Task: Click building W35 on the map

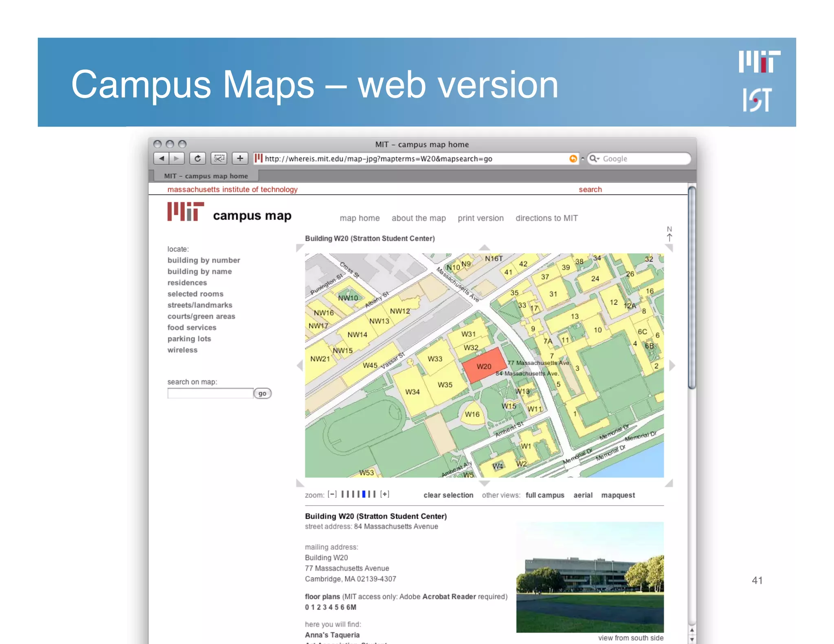Action: tap(445, 384)
